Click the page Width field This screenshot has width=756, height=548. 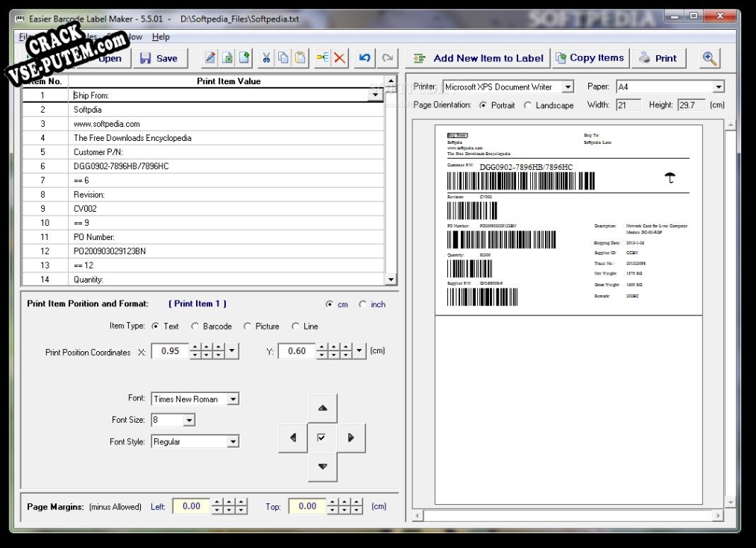(629, 105)
